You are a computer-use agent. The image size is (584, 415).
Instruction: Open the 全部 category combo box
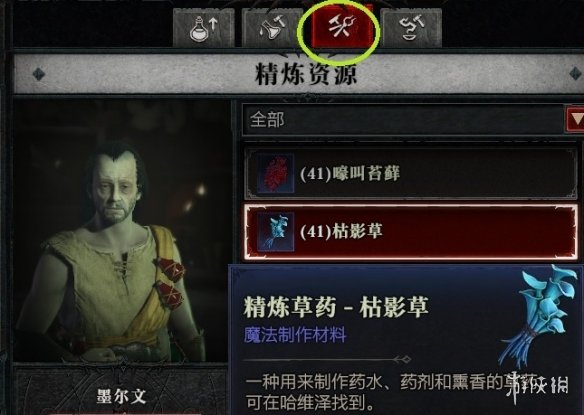click(413, 119)
